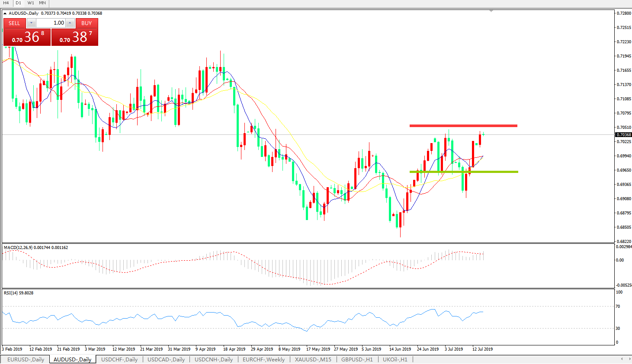The height and width of the screenshot is (364, 632).
Task: Switch to USDCHF-,Daily chart tab
Action: coord(119,359)
